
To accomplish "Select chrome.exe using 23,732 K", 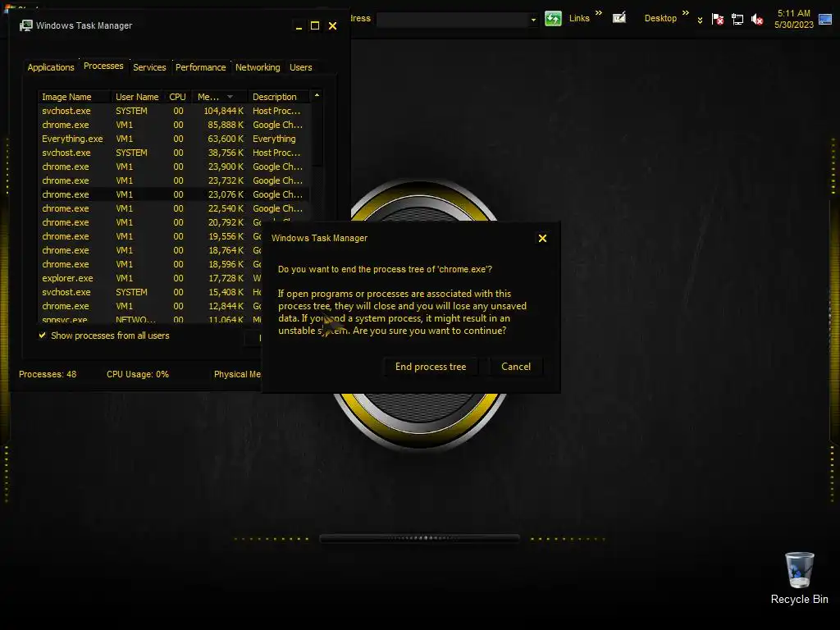I will point(174,180).
